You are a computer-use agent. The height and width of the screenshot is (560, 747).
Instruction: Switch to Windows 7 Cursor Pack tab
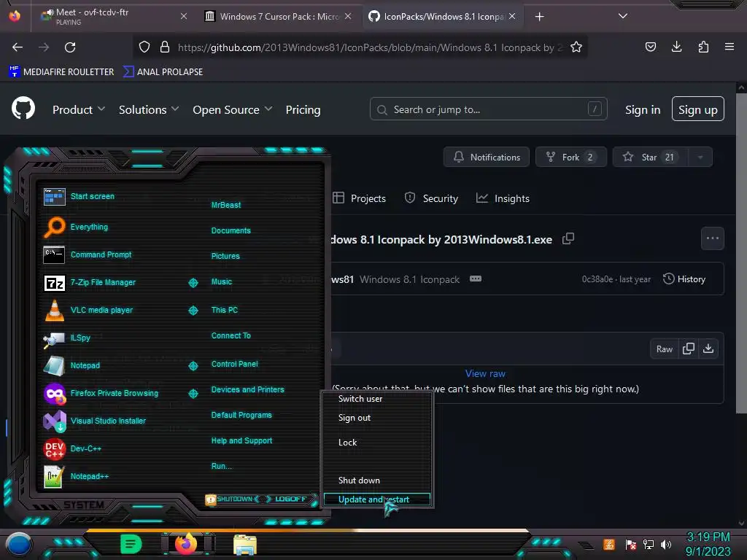[x=278, y=16]
